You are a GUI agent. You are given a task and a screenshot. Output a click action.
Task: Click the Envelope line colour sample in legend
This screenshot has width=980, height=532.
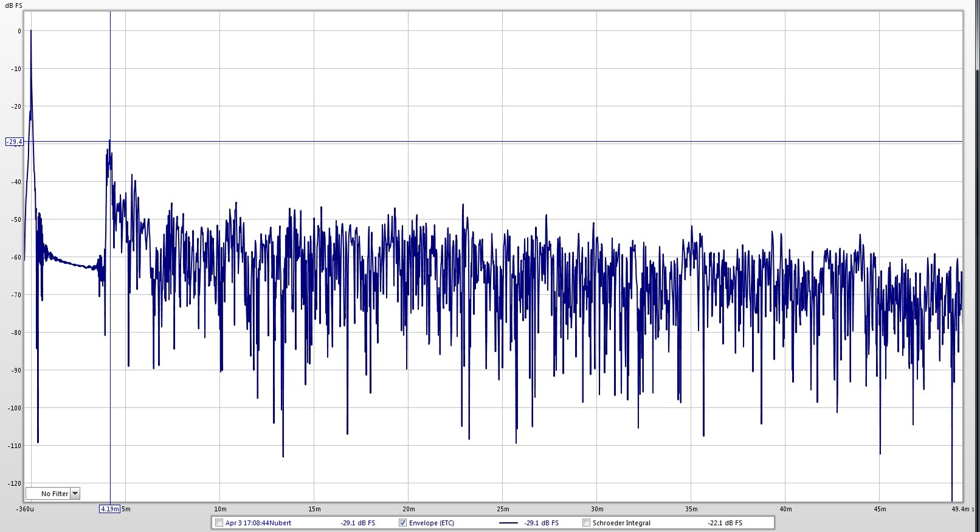point(508,523)
